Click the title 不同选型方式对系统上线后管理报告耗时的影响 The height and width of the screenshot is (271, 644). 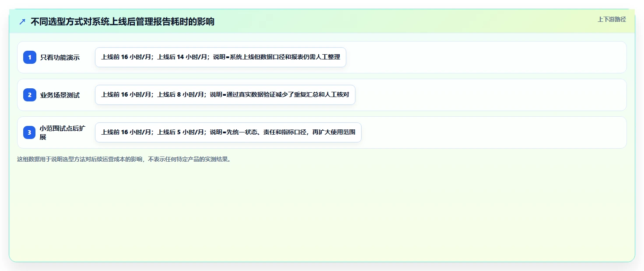click(123, 21)
